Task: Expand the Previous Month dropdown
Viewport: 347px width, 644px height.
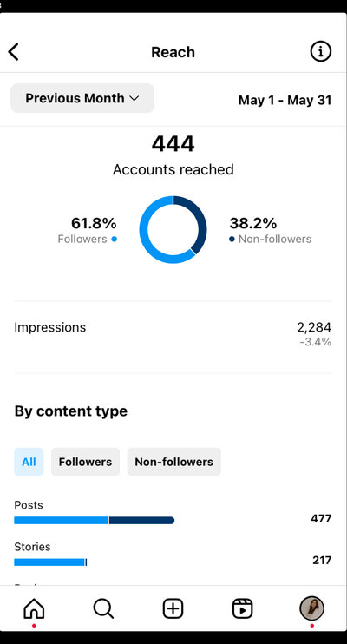Action: pos(82,98)
